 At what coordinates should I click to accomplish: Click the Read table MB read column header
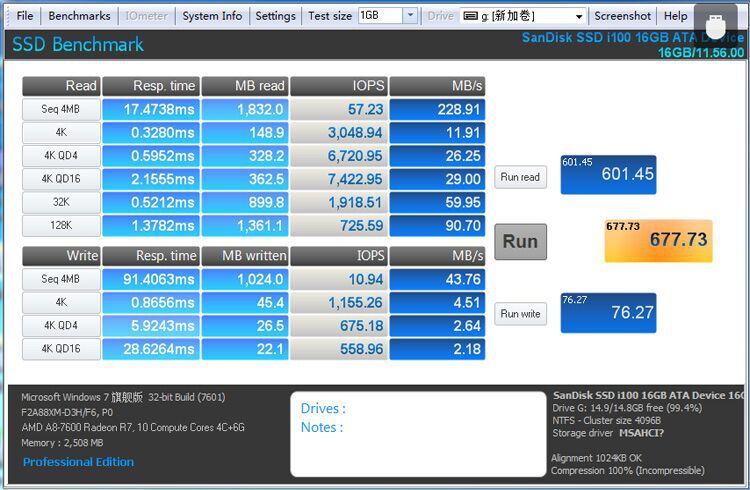(245, 86)
